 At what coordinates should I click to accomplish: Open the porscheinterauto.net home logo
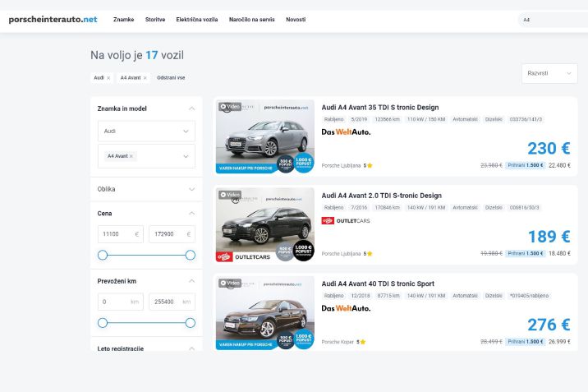[x=53, y=20]
